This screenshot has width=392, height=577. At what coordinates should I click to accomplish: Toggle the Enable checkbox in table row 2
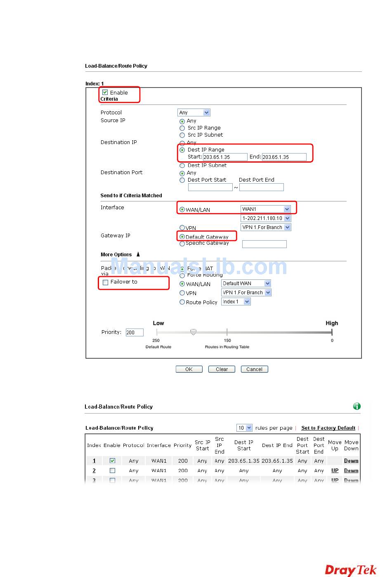pos(112,471)
